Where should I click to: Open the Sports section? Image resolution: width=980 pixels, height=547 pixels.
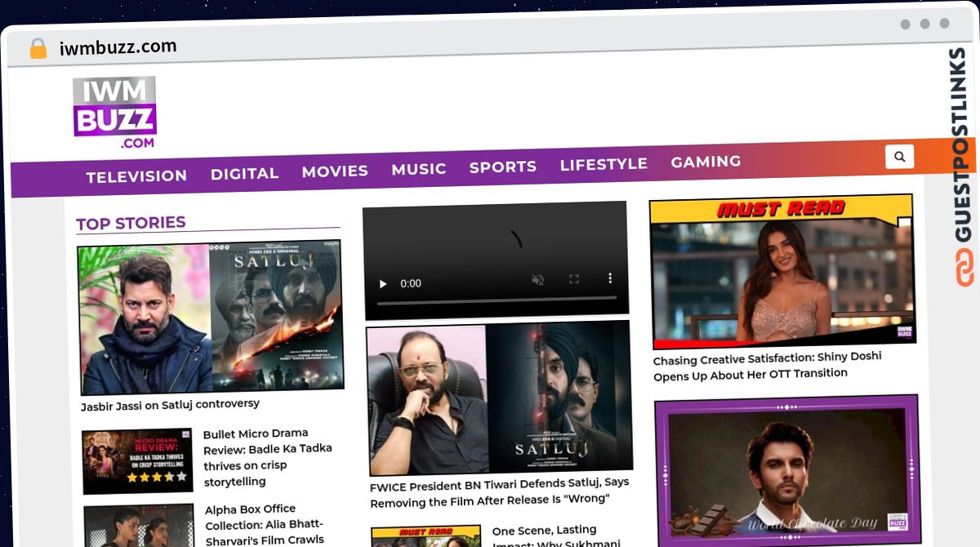point(502,167)
